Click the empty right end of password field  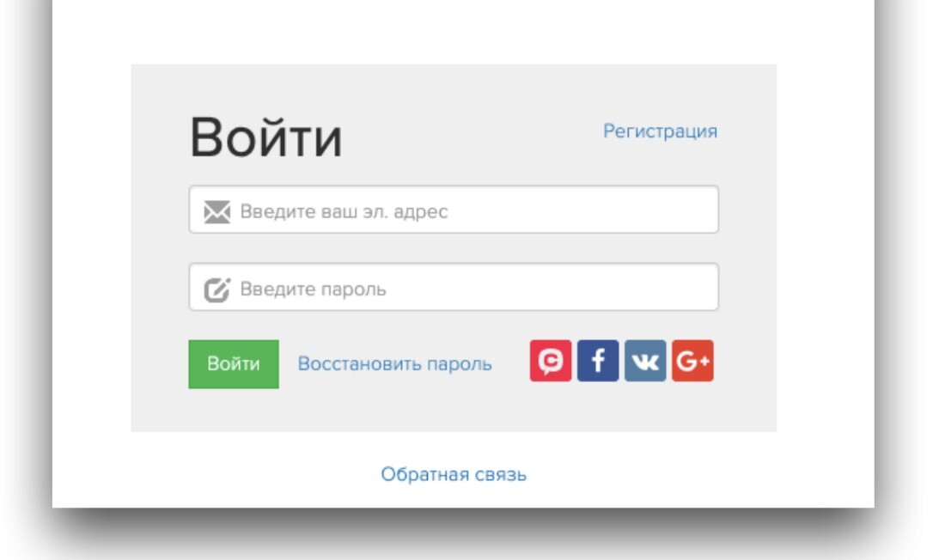point(670,288)
